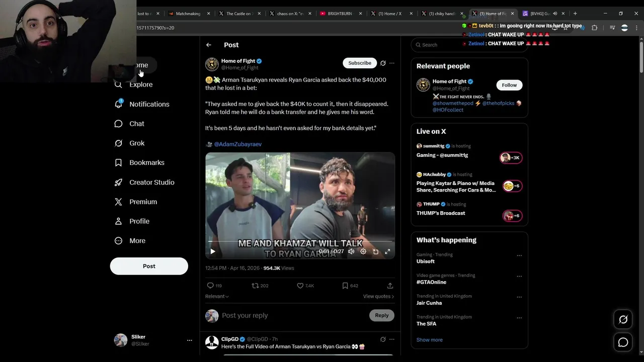Click Show more under What's happening
The height and width of the screenshot is (362, 644).
click(430, 340)
